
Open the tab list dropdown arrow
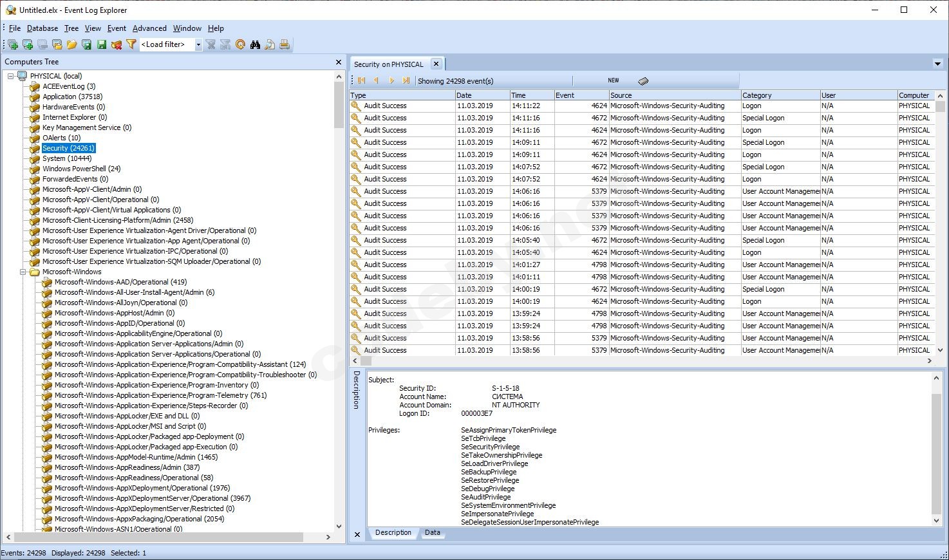point(937,64)
